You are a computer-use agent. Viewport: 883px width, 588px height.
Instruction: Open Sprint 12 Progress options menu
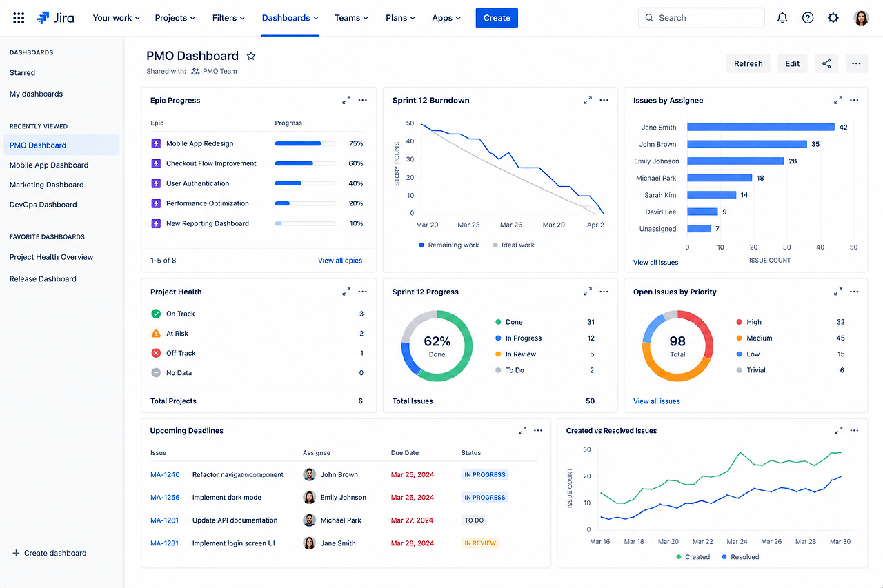[604, 292]
